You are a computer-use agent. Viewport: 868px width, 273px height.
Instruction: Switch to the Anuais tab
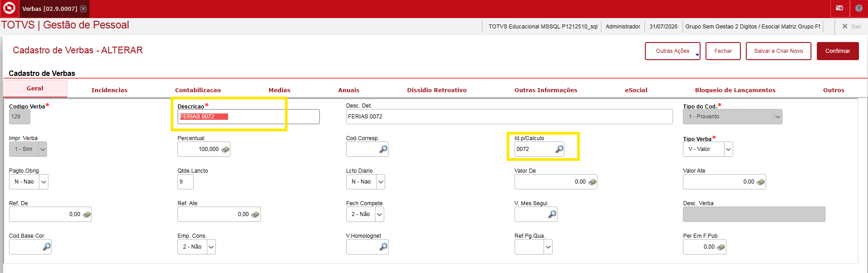tap(348, 90)
